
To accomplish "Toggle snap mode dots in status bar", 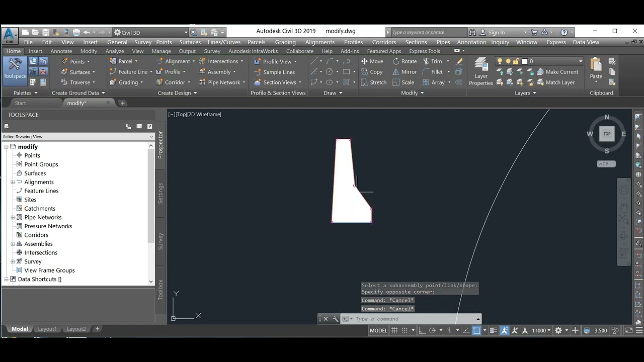I will pyautogui.click(x=405, y=330).
